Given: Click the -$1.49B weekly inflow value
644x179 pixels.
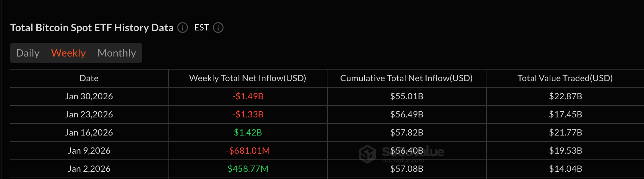Looking at the screenshot, I should point(248,96).
